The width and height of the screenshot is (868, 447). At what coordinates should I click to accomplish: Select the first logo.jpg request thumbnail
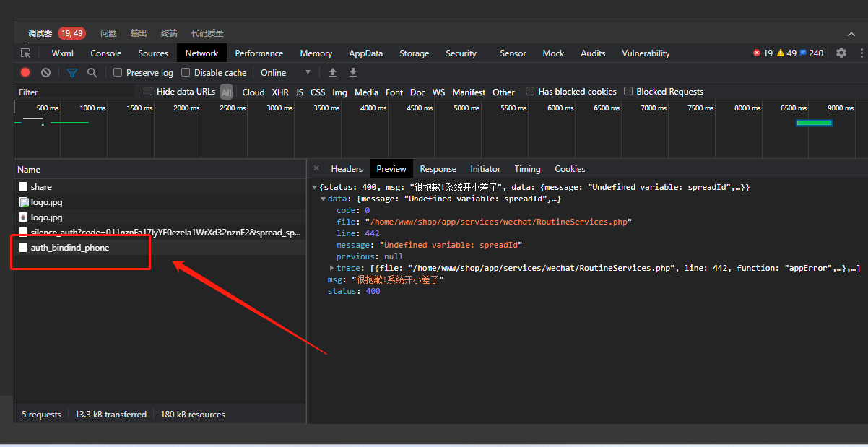click(x=24, y=202)
